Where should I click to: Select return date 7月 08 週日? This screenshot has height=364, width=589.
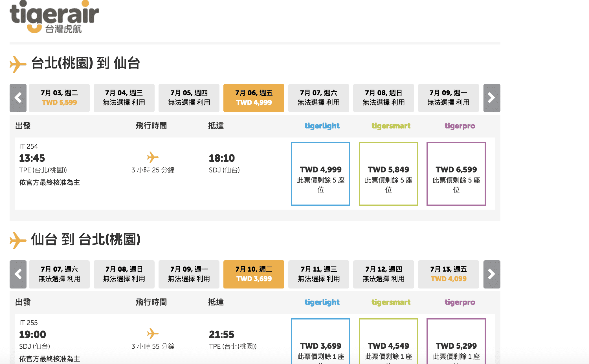pos(124,274)
